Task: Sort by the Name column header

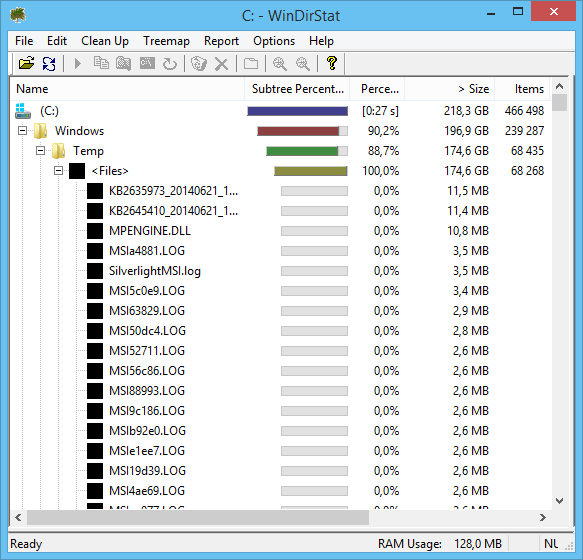Action: tap(127, 89)
